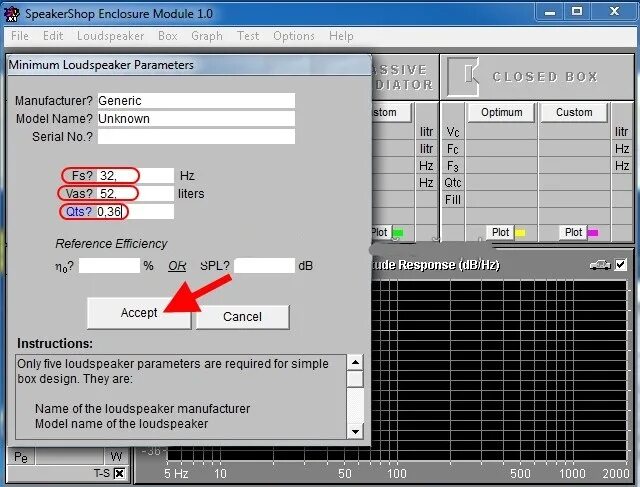Click the Instructions scrollbar up arrow
Screen dimensions: 640x487
(356, 362)
